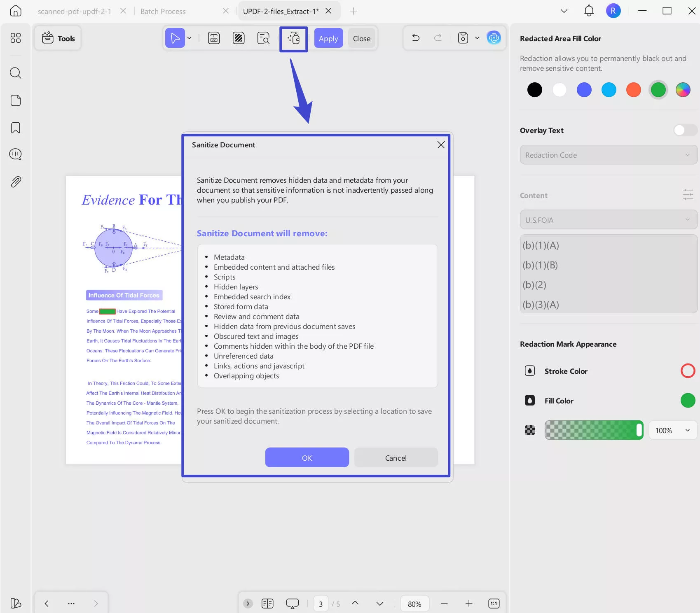Switch the page view layout icon
The image size is (700, 613).
point(267,604)
